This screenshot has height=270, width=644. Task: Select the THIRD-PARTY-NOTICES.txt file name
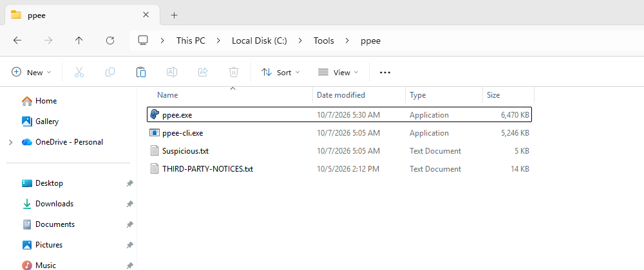207,169
